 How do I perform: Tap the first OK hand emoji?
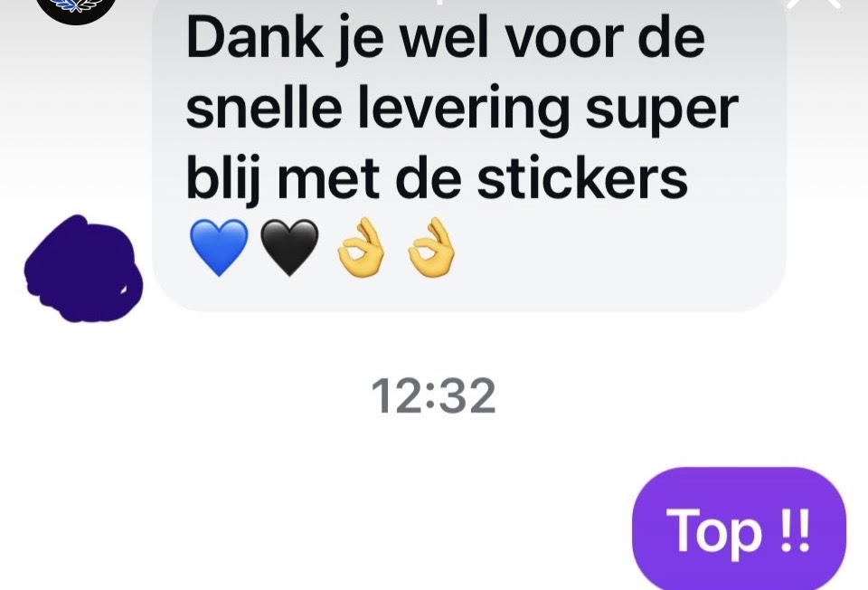point(361,247)
